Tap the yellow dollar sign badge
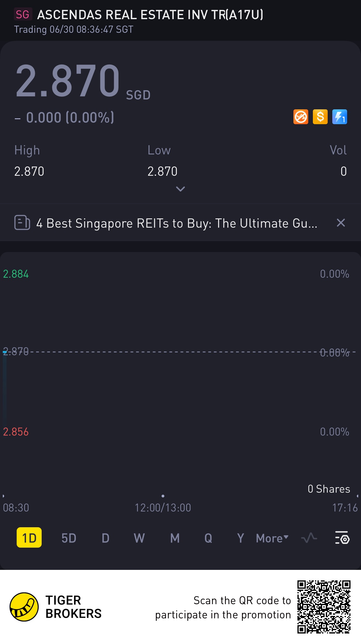Viewport: 361px width, 644px height. click(320, 117)
